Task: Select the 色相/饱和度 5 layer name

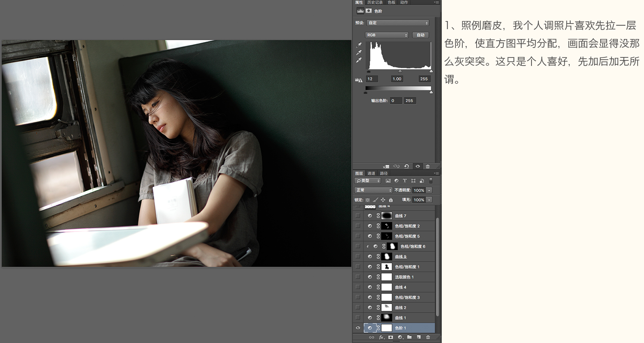Action: 407,236
